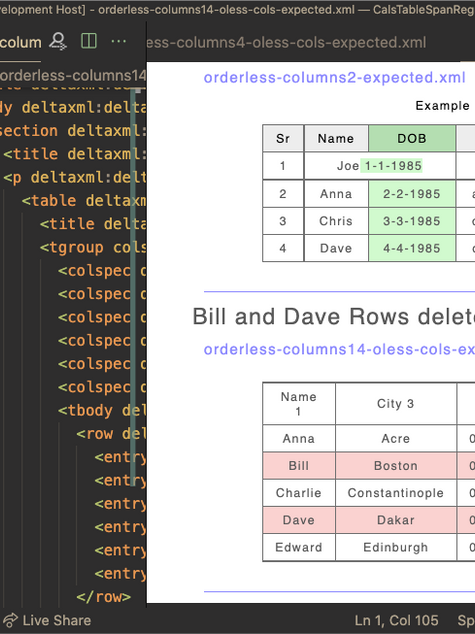
Task: Select the 3-3-1985 cell
Action: click(x=412, y=221)
